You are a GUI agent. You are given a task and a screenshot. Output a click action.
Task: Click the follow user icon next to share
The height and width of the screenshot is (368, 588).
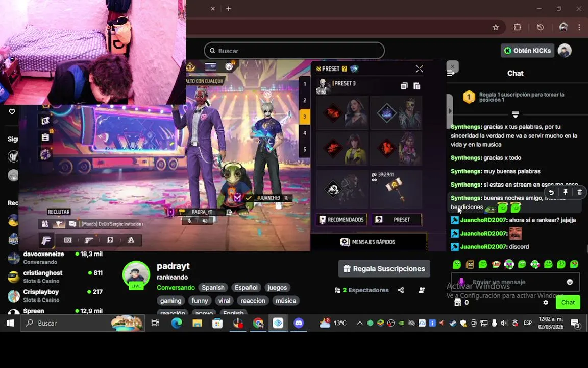pos(422,290)
